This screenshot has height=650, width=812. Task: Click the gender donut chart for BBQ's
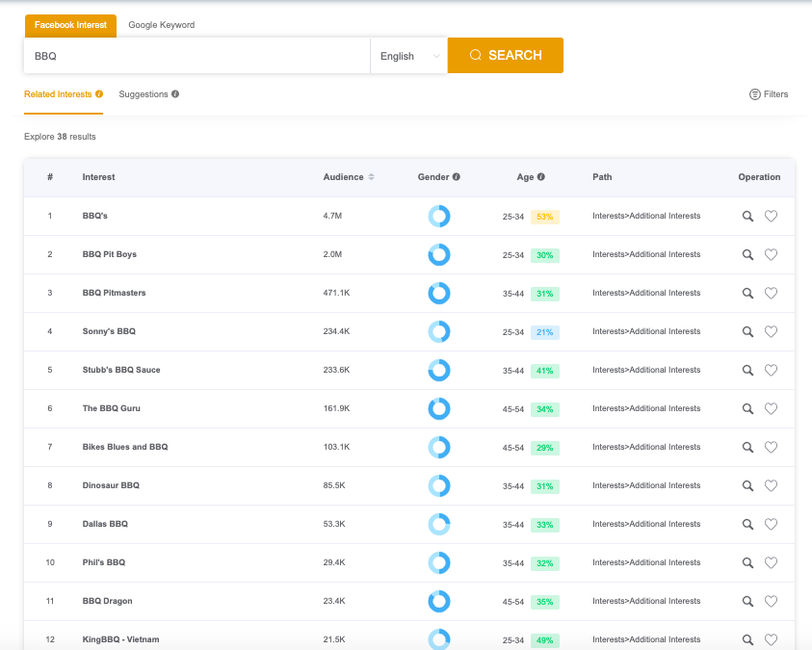(439, 217)
